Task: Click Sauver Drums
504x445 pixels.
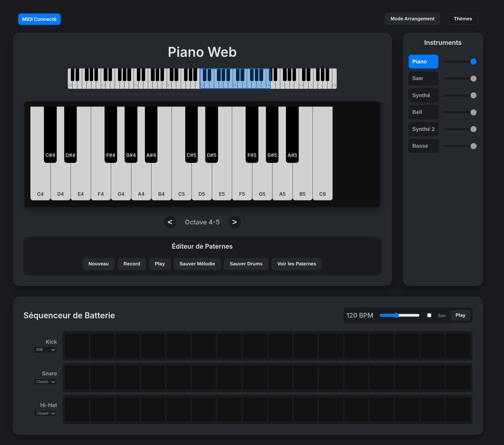Action: tap(246, 264)
